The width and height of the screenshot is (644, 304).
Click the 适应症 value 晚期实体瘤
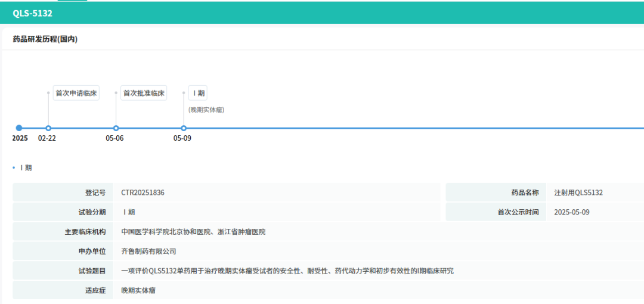(138, 290)
